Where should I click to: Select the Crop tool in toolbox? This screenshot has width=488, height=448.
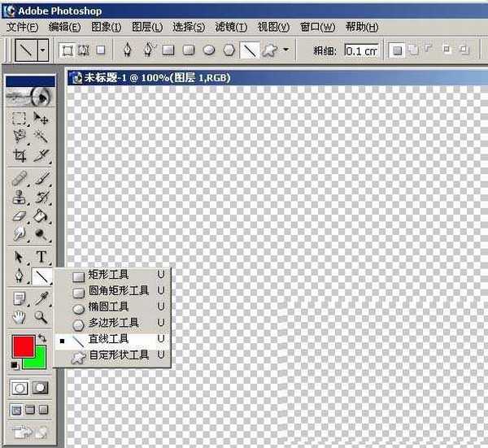pyautogui.click(x=20, y=155)
